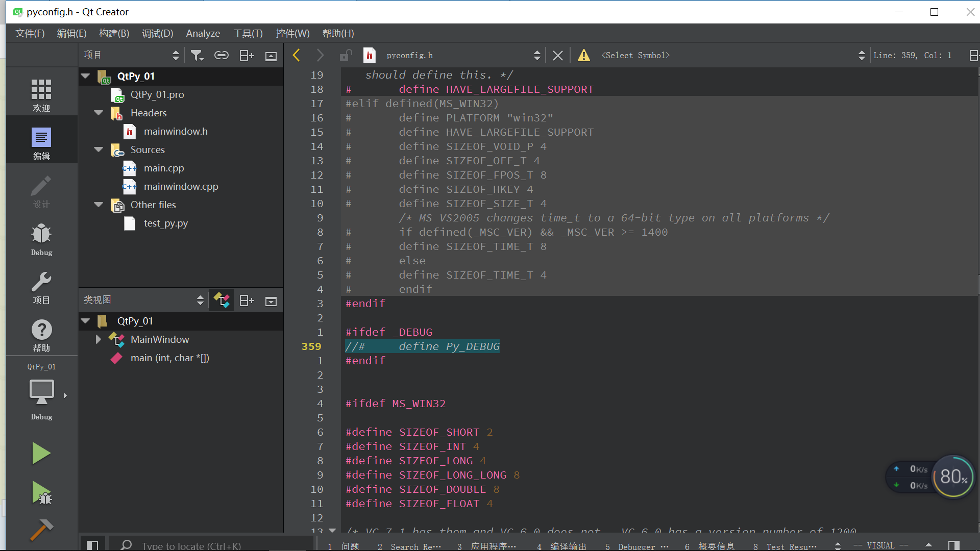The height and width of the screenshot is (551, 980).
Task: Go back with the left arrow
Action: 297,55
